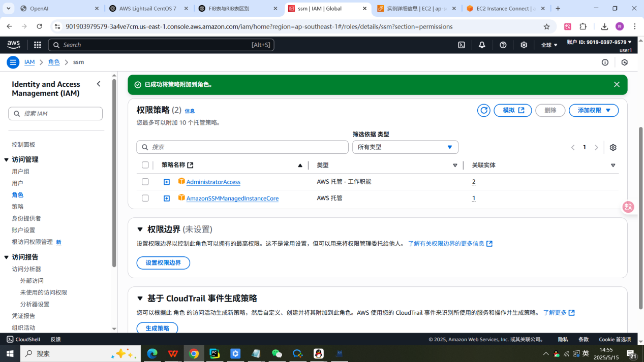Open the info panel icon
644x362 pixels.
click(605, 62)
